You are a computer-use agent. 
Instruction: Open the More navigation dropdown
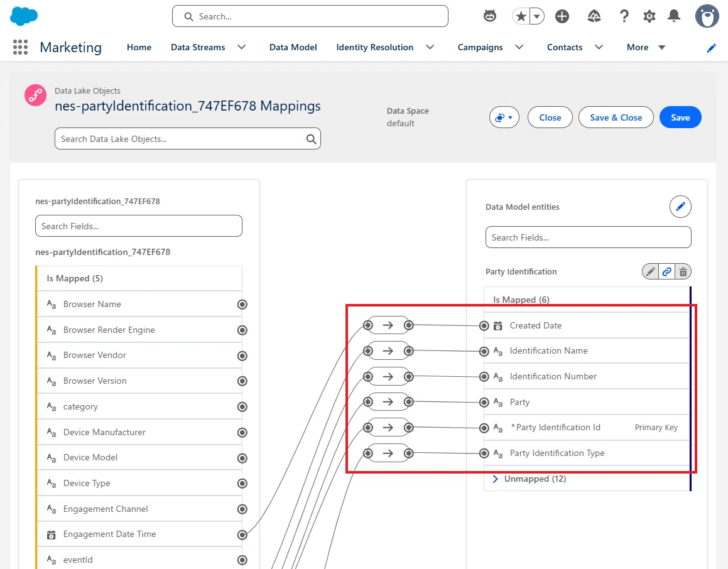[x=646, y=47]
